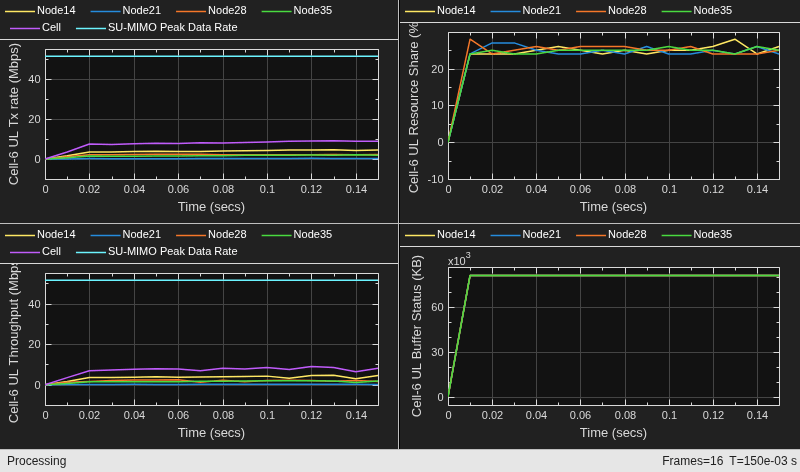800x472 pixels.
Task: Click the purple Cell line in Throughput plot
Action: pos(212,368)
